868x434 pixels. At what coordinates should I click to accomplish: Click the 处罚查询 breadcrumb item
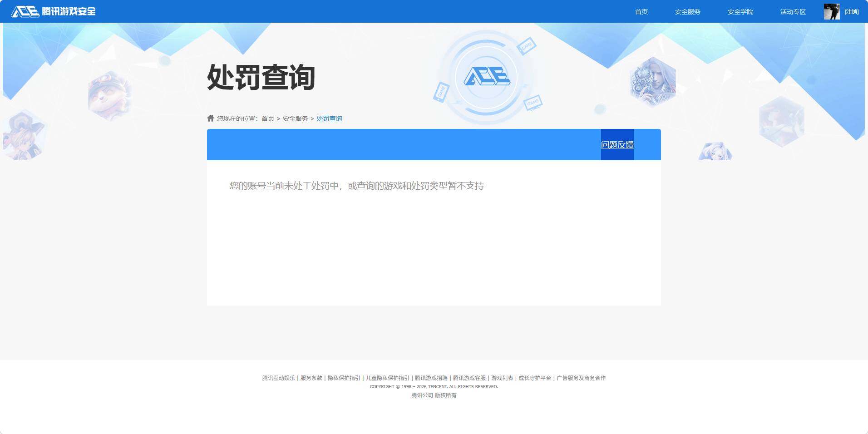coord(329,118)
